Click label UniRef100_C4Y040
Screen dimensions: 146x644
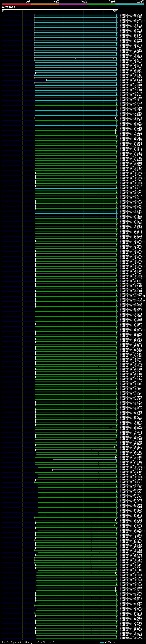click(131, 371)
